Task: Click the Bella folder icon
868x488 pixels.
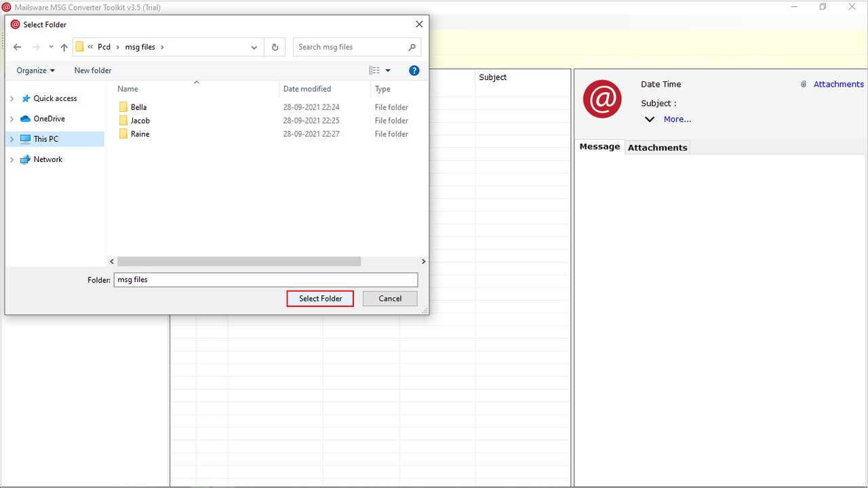Action: [x=123, y=107]
